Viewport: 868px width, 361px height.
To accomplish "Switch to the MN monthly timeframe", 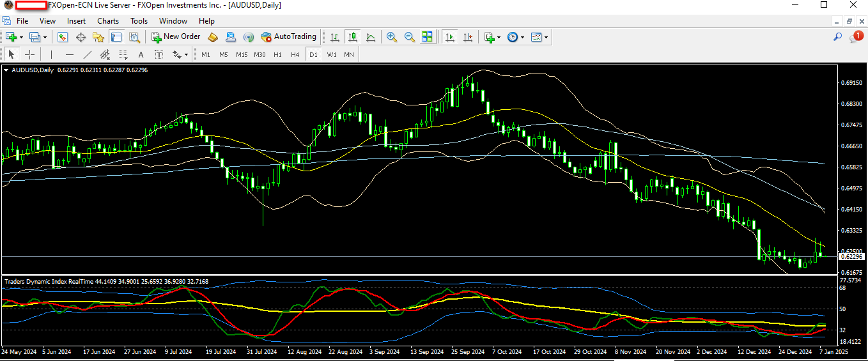I will point(349,54).
